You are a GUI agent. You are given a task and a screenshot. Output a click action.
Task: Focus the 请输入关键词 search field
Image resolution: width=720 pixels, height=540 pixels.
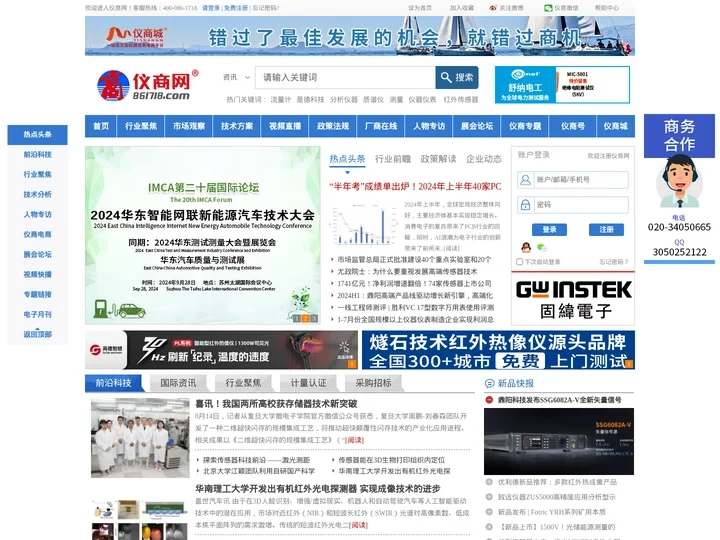click(345, 78)
